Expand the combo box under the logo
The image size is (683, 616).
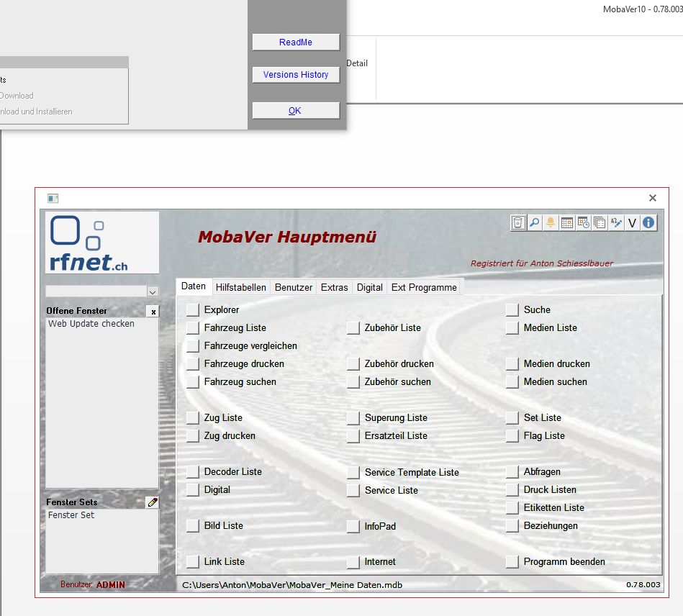(153, 291)
